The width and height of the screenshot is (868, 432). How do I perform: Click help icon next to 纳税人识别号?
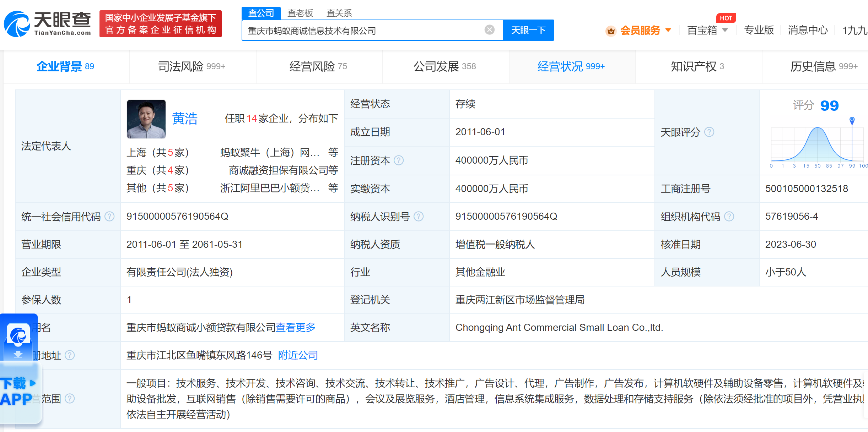click(419, 217)
